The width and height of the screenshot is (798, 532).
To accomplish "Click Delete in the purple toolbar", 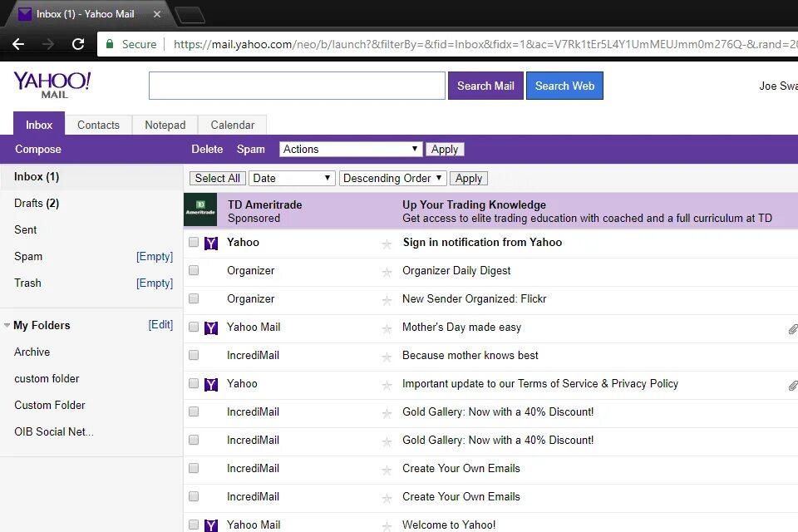I will (x=207, y=149).
